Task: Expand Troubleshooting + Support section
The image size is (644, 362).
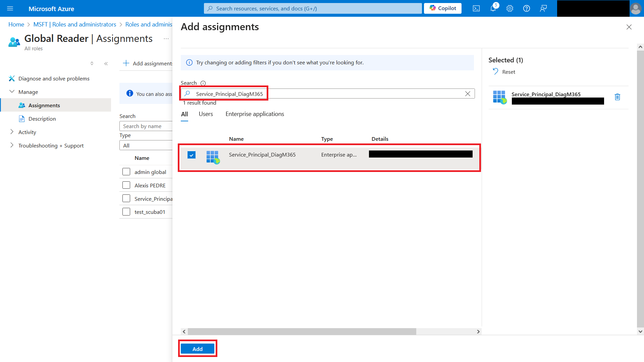Action: [12, 145]
